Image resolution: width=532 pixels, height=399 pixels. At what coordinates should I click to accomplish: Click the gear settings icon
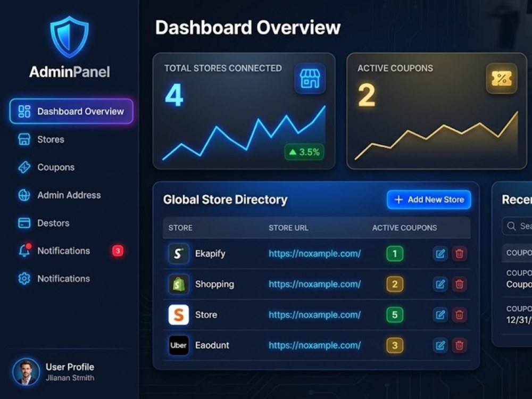pos(24,279)
